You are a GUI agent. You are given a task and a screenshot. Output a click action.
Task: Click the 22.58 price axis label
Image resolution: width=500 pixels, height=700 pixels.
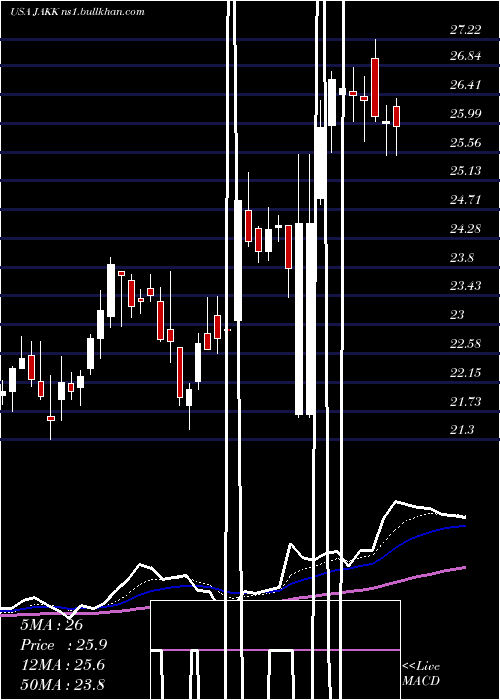pos(465,344)
